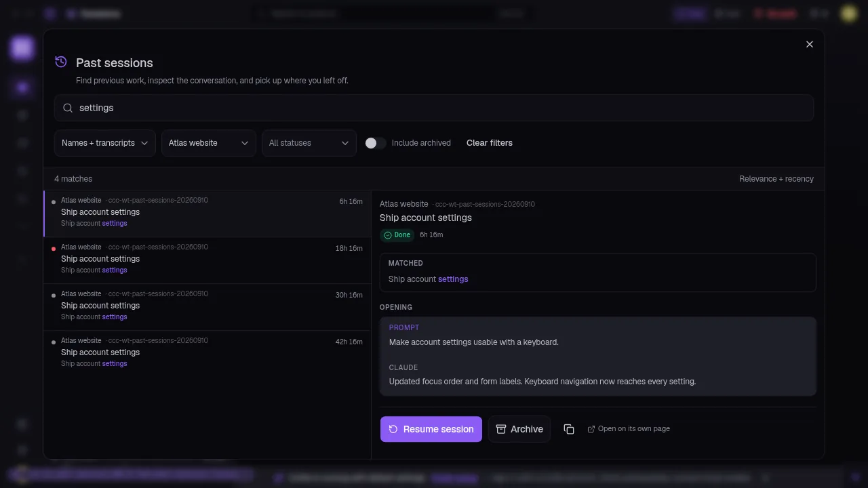Click the prompt text "Make account settings usable with a keyboard."
Viewport: 868px width, 488px height.
pos(474,342)
